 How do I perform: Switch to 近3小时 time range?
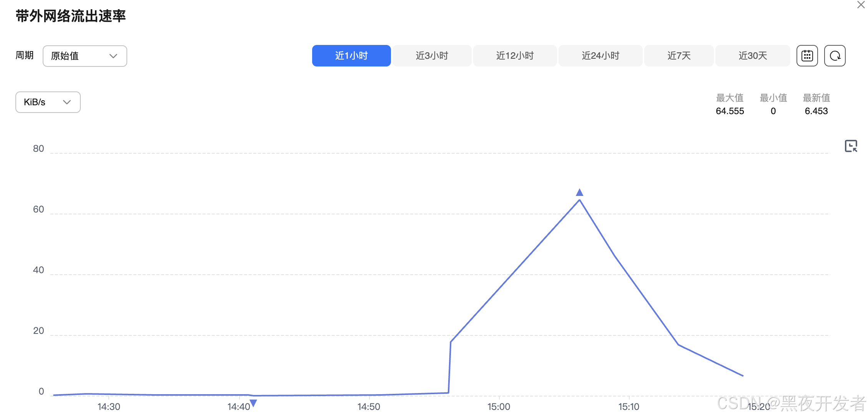pyautogui.click(x=432, y=56)
